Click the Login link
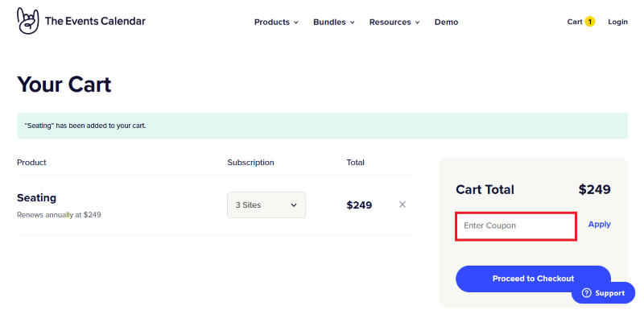The height and width of the screenshot is (310, 644). [617, 22]
